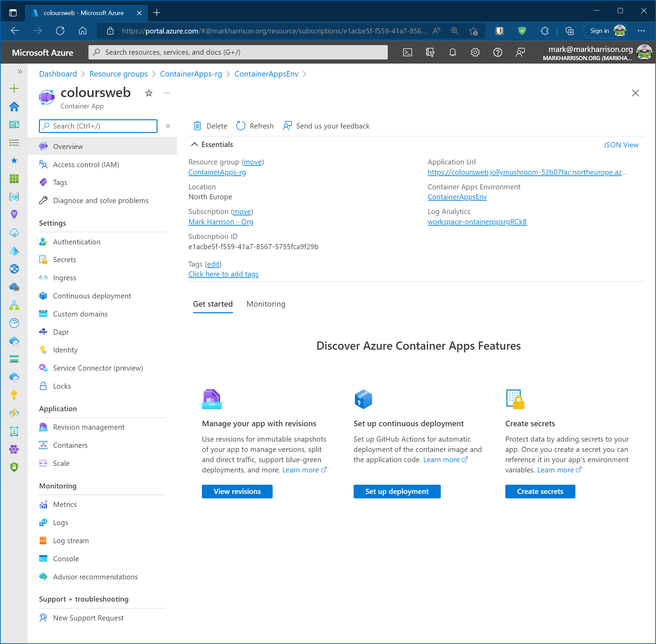Open more options ellipsis beside colorsweb
This screenshot has width=656, height=644.
[167, 93]
